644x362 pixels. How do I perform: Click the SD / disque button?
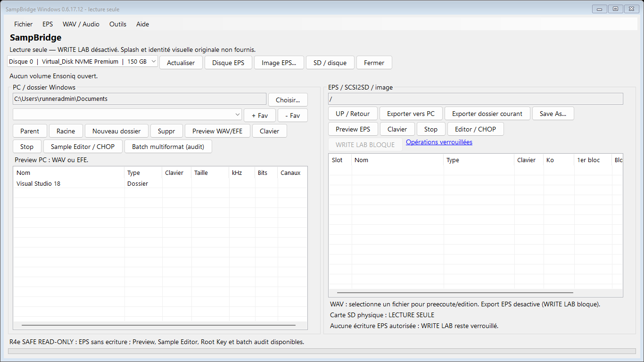pyautogui.click(x=330, y=63)
